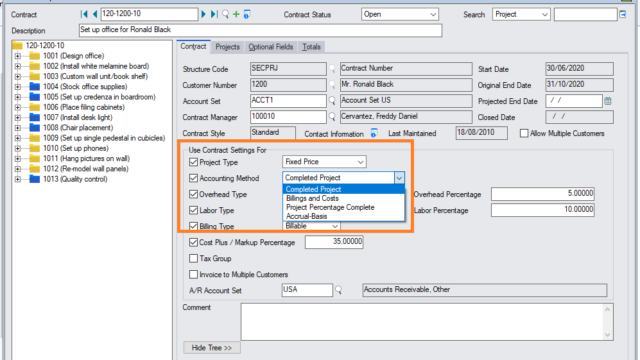The image size is (640, 360).
Task: Select Billings and Costs option
Action: (x=344, y=198)
